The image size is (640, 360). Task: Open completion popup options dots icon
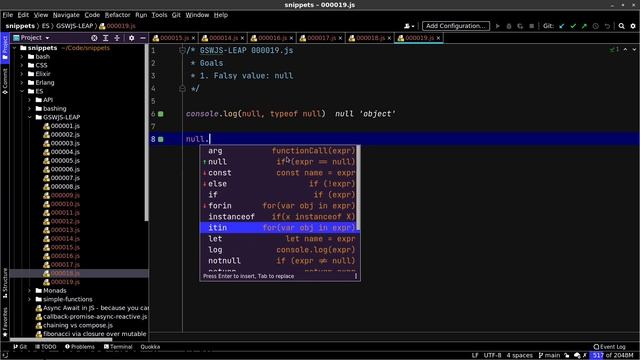tap(356, 276)
